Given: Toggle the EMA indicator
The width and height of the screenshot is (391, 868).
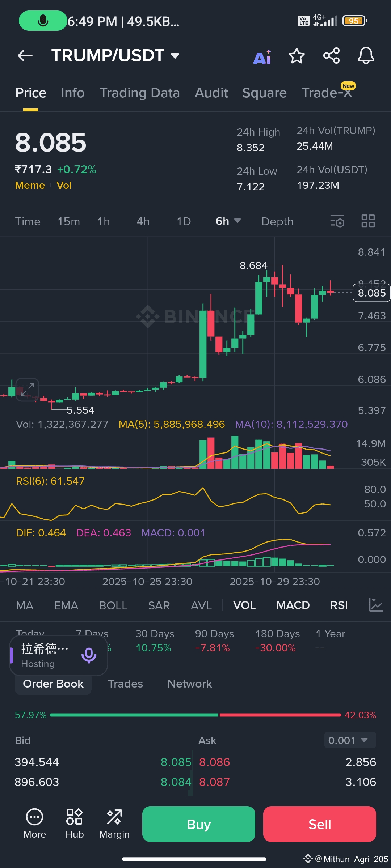Looking at the screenshot, I should pos(66,605).
